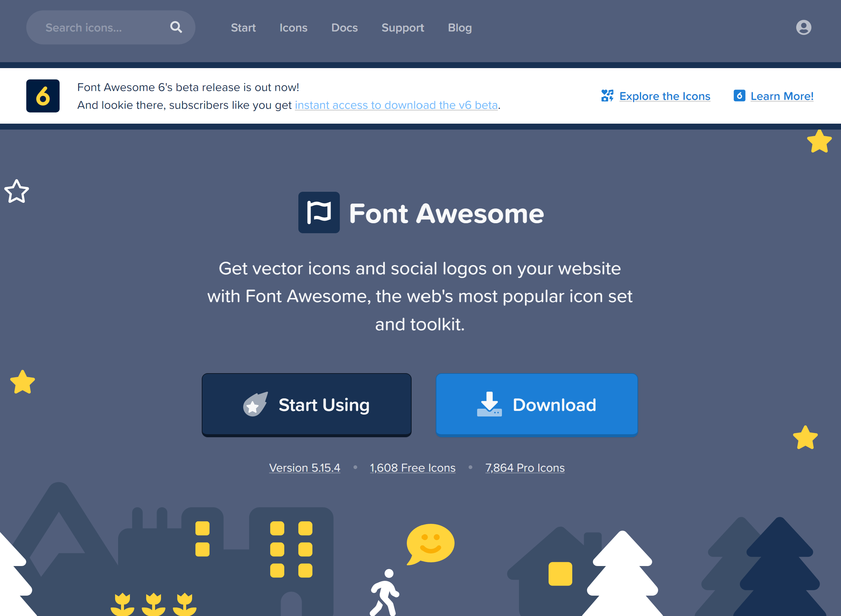Focus the Search icons input field

point(101,28)
